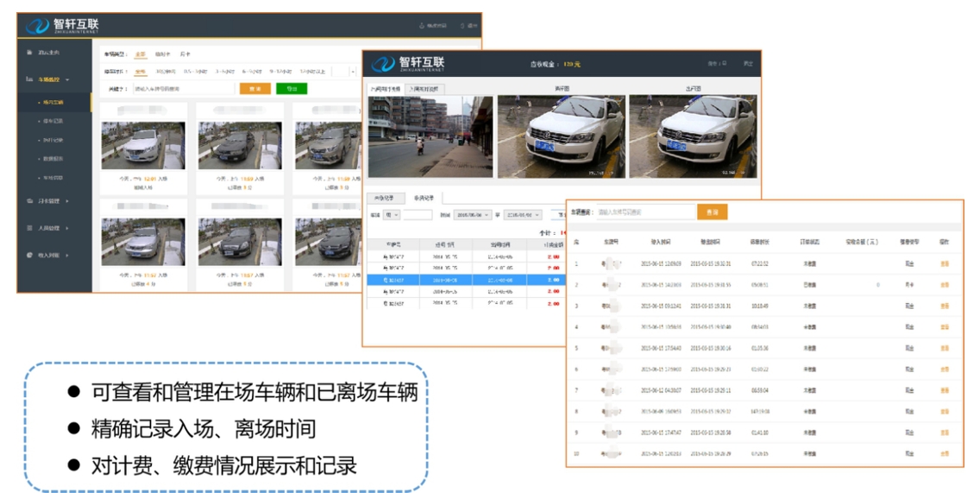The height and width of the screenshot is (493, 980).
Task: Click the home icon at top of left sidebar
Action: (28, 53)
